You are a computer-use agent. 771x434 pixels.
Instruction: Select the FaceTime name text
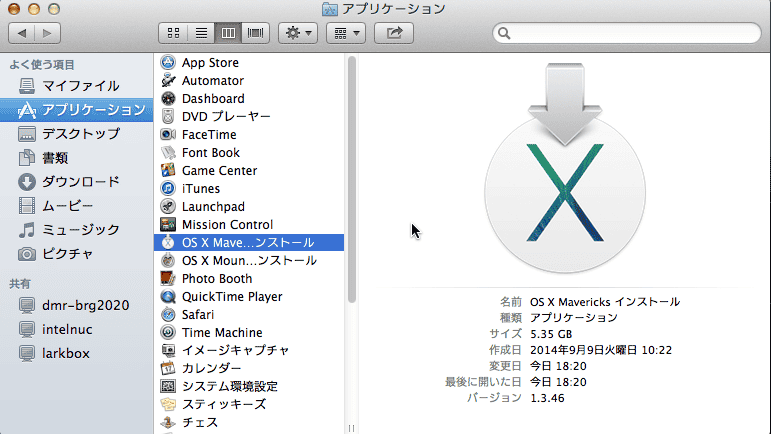[209, 135]
